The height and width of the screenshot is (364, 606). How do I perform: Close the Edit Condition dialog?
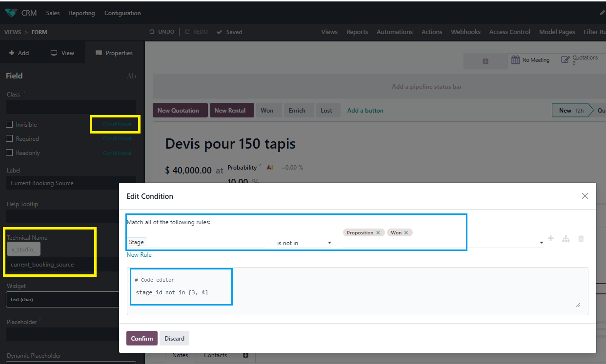click(x=585, y=196)
